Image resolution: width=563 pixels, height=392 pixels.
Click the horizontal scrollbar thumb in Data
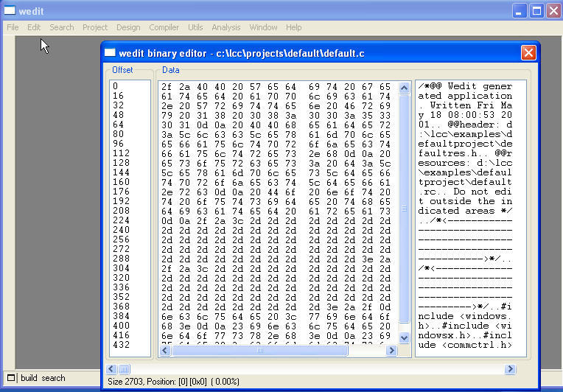[x=260, y=350]
